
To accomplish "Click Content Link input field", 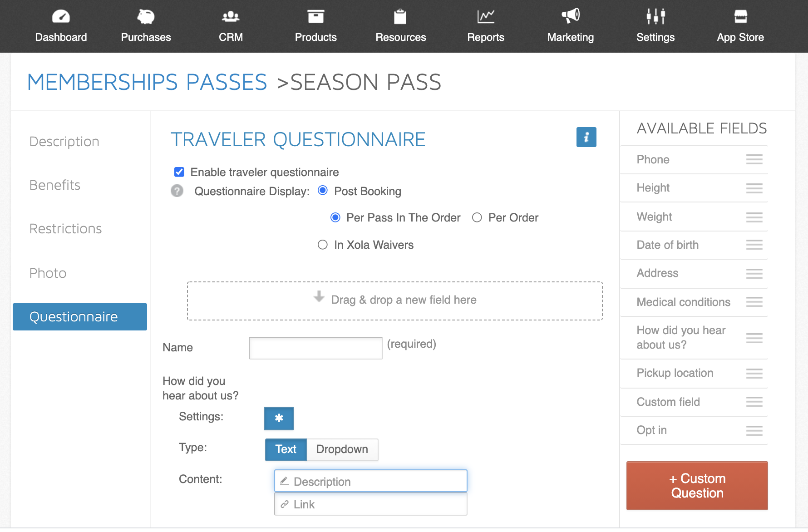I will [370, 504].
